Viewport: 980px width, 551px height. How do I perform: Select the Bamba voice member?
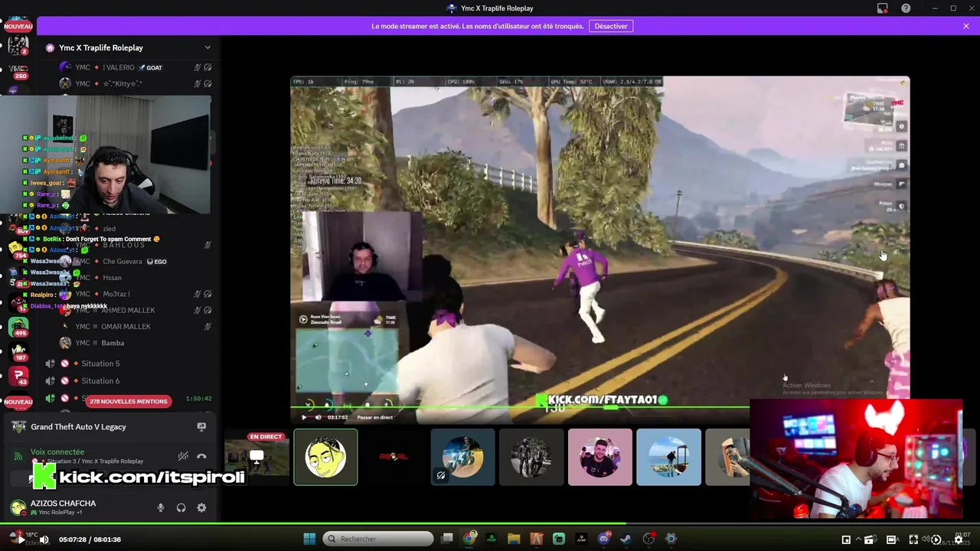pyautogui.click(x=135, y=343)
